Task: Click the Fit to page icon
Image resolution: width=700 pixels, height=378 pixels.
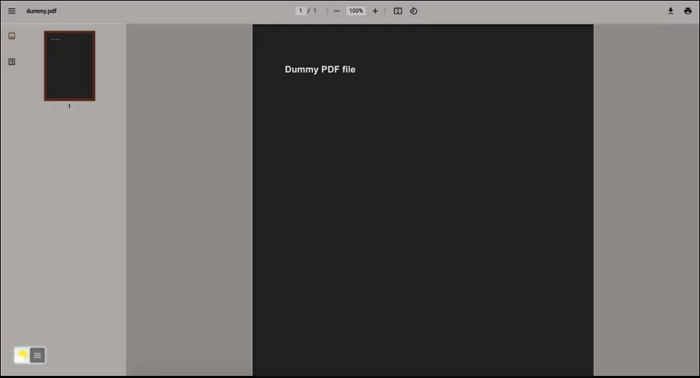Action: click(x=398, y=11)
